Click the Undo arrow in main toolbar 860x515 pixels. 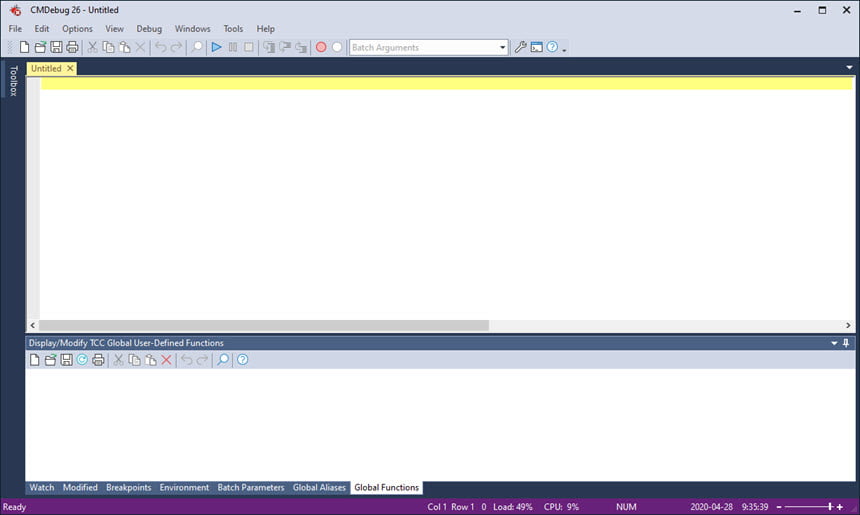click(x=160, y=47)
